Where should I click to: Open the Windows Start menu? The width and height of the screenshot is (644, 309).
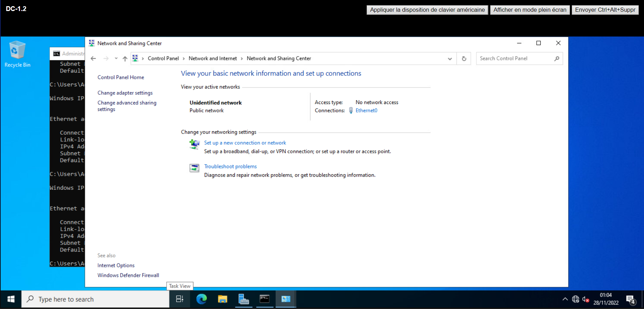tap(11, 299)
